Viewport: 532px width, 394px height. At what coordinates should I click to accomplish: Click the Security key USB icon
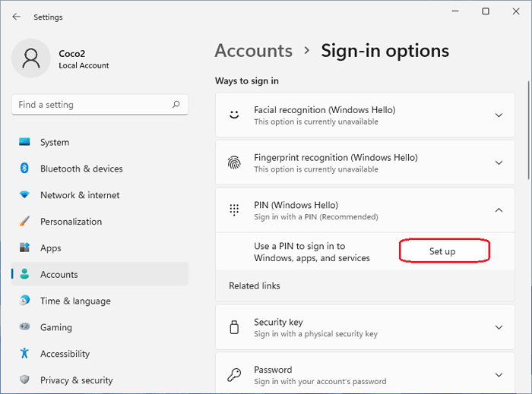(x=234, y=327)
